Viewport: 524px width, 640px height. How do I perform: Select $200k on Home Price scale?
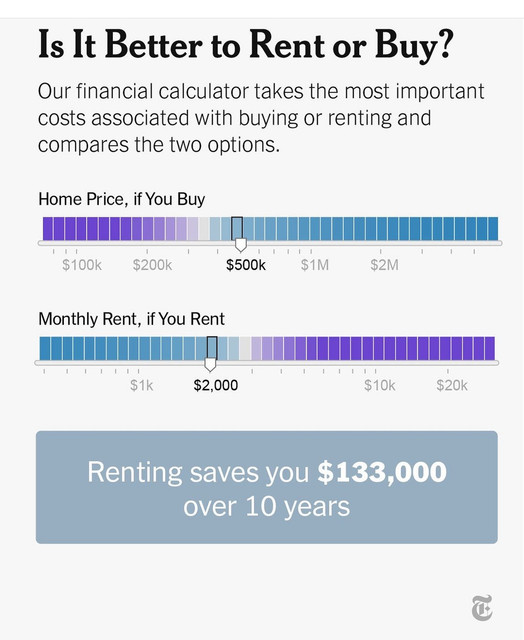click(152, 265)
